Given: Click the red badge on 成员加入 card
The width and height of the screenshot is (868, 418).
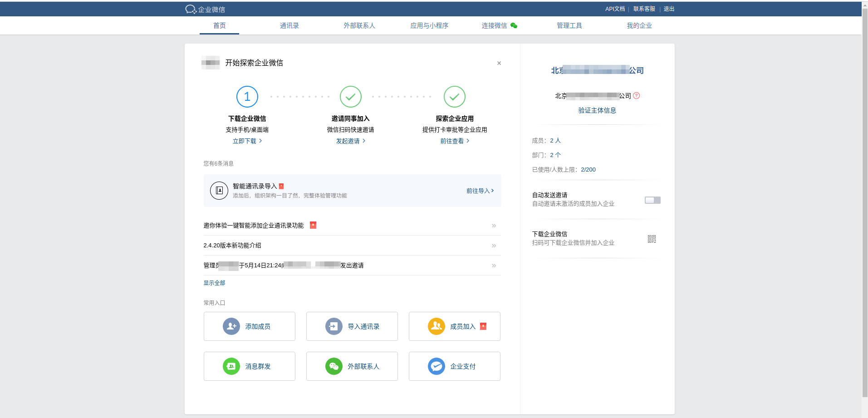Looking at the screenshot, I should [x=483, y=326].
